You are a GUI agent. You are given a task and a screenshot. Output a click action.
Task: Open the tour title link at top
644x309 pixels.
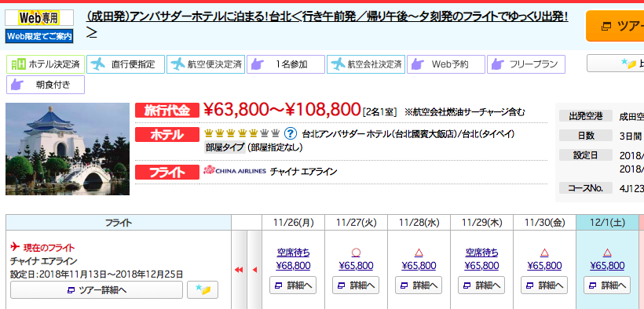click(x=327, y=17)
